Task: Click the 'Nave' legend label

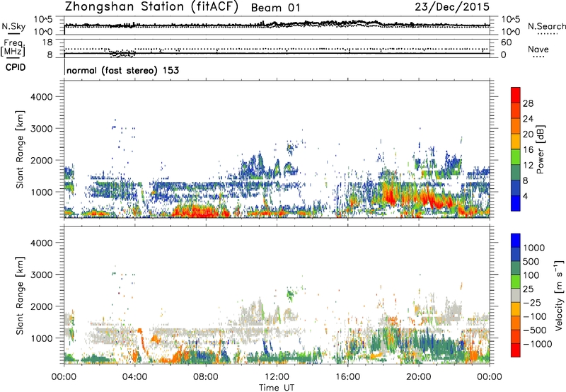Action: point(538,49)
